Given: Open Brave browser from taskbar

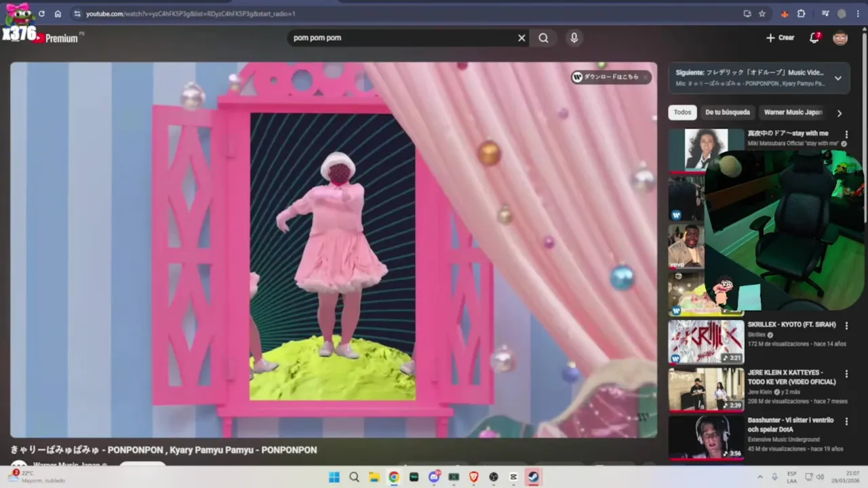Looking at the screenshot, I should (x=473, y=477).
